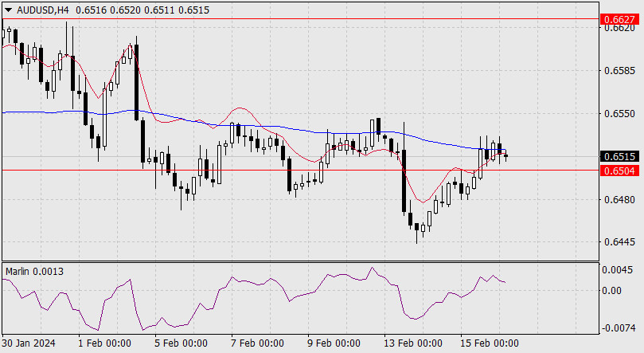
Task: Click the 0.6550 price axis value
Action: pos(620,114)
